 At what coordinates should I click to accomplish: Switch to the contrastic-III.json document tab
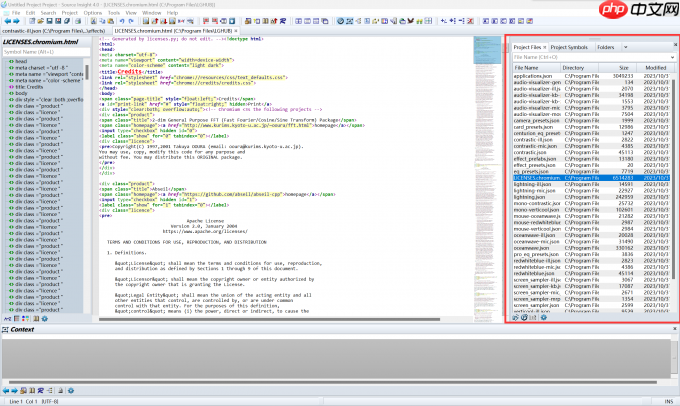click(x=53, y=31)
